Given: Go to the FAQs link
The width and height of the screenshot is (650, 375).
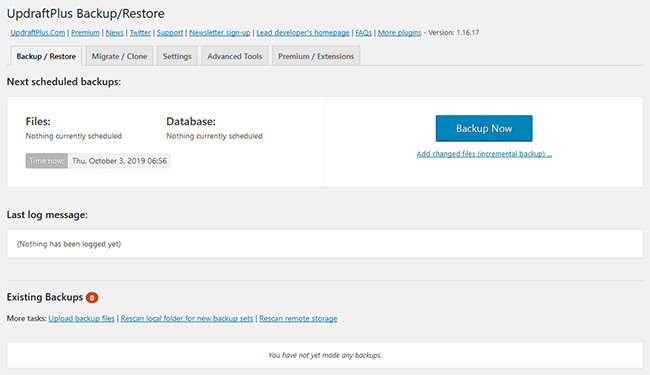Looking at the screenshot, I should pyautogui.click(x=364, y=33).
